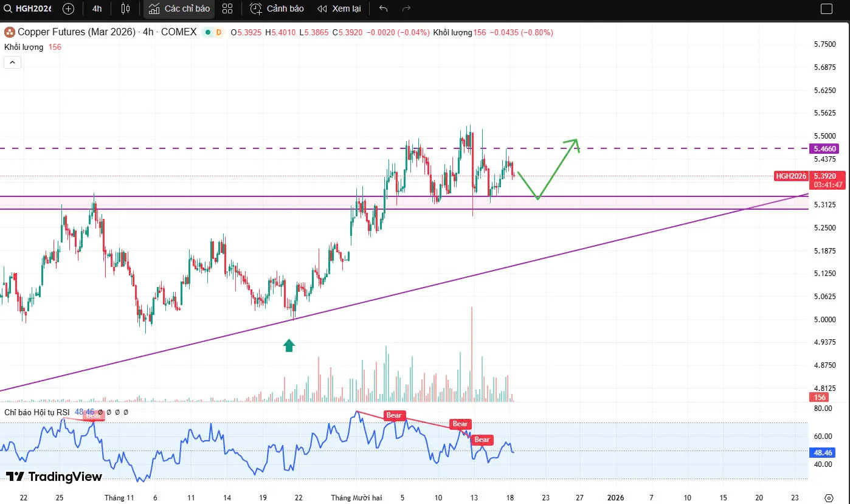Select the Chỉ báo Hội tụ RSI legend

pyautogui.click(x=37, y=412)
